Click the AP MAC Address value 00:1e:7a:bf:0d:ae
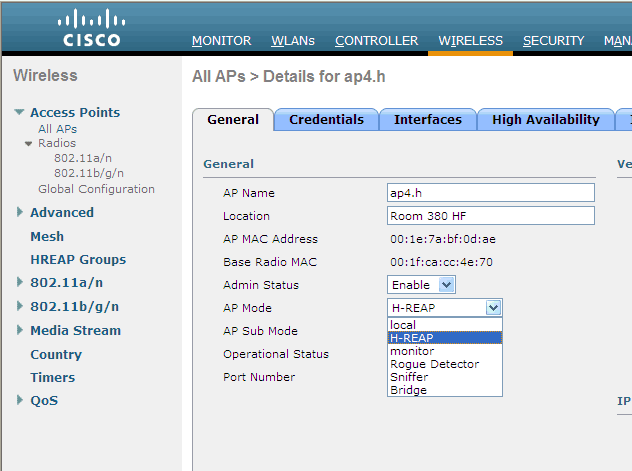Image resolution: width=632 pixels, height=471 pixels. point(443,239)
